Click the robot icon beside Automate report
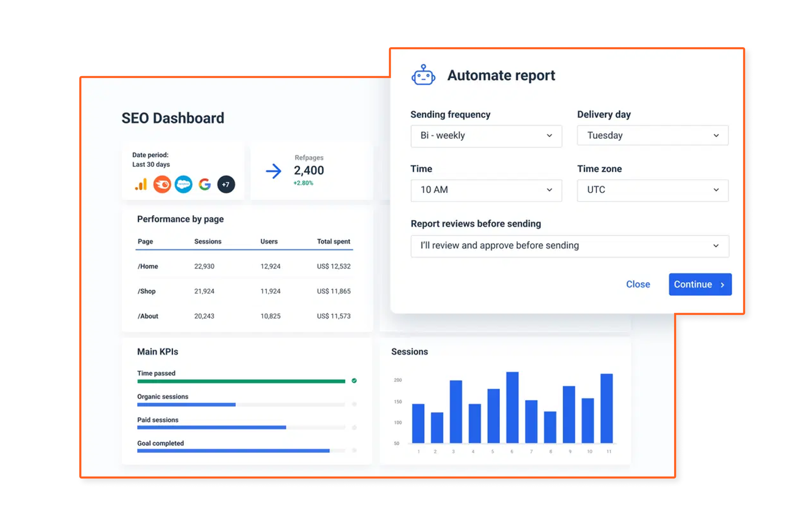Viewport: 798px width, 532px height. [x=423, y=75]
